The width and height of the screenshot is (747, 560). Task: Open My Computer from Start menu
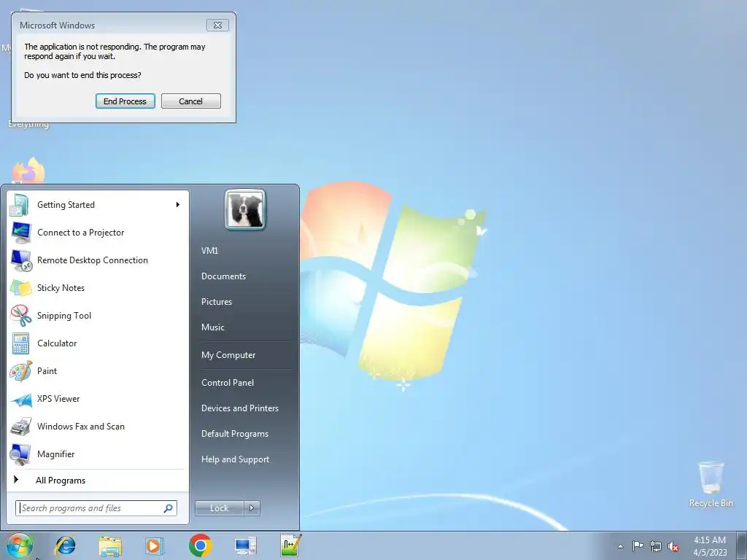coord(228,355)
